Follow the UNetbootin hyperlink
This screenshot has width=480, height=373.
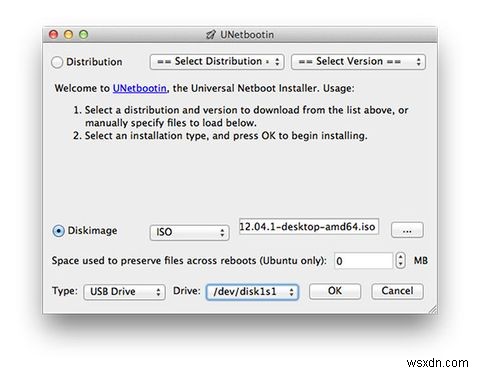pos(139,88)
